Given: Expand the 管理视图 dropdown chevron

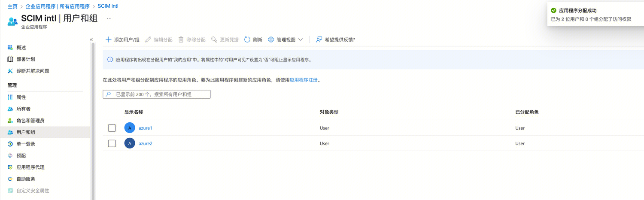Looking at the screenshot, I should tap(301, 39).
